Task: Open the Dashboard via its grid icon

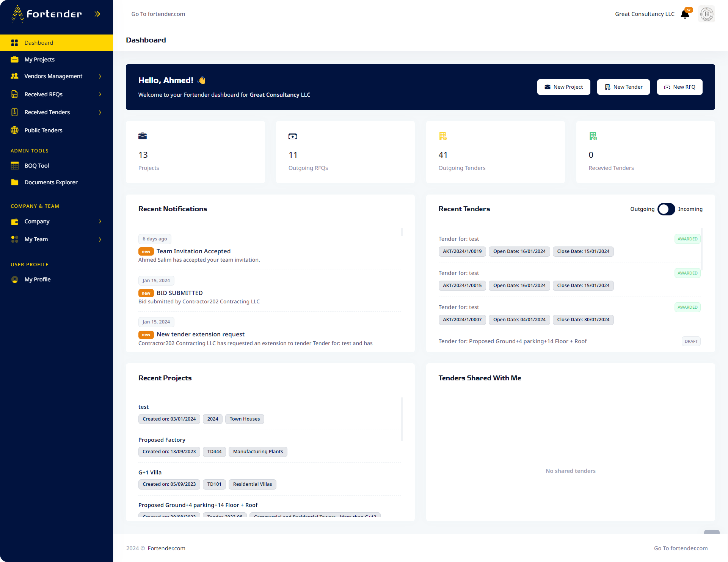Action: [15, 43]
